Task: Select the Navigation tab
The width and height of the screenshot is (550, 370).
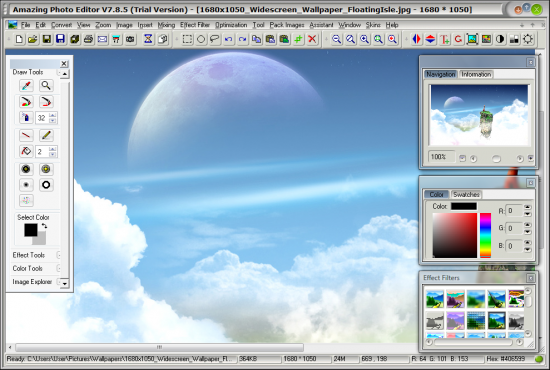Action: [441, 74]
